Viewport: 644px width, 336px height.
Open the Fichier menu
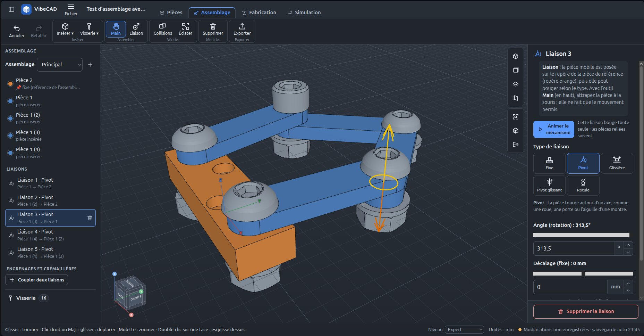pyautogui.click(x=71, y=10)
